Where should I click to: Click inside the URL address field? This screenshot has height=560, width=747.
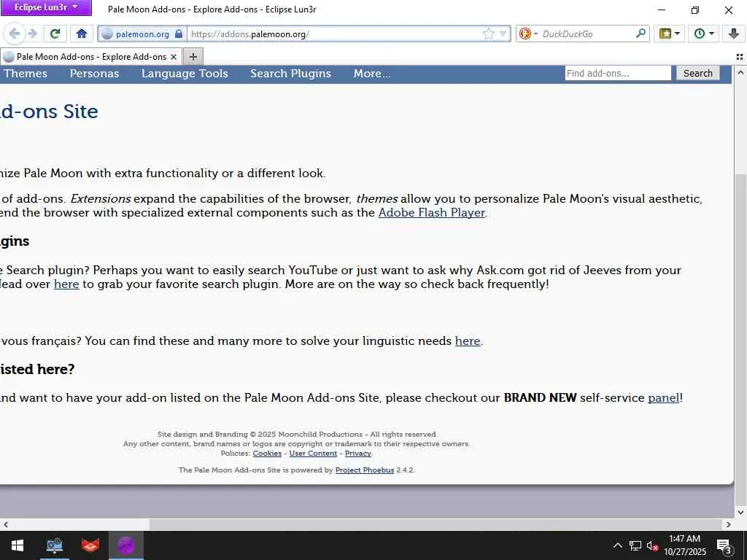click(x=333, y=34)
